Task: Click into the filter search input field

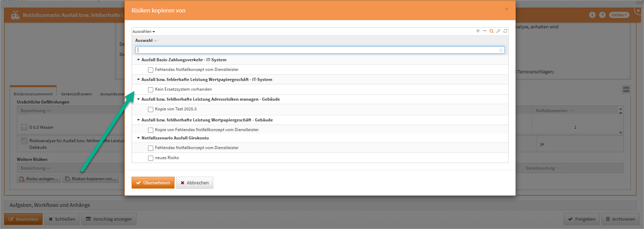Action: click(318, 50)
